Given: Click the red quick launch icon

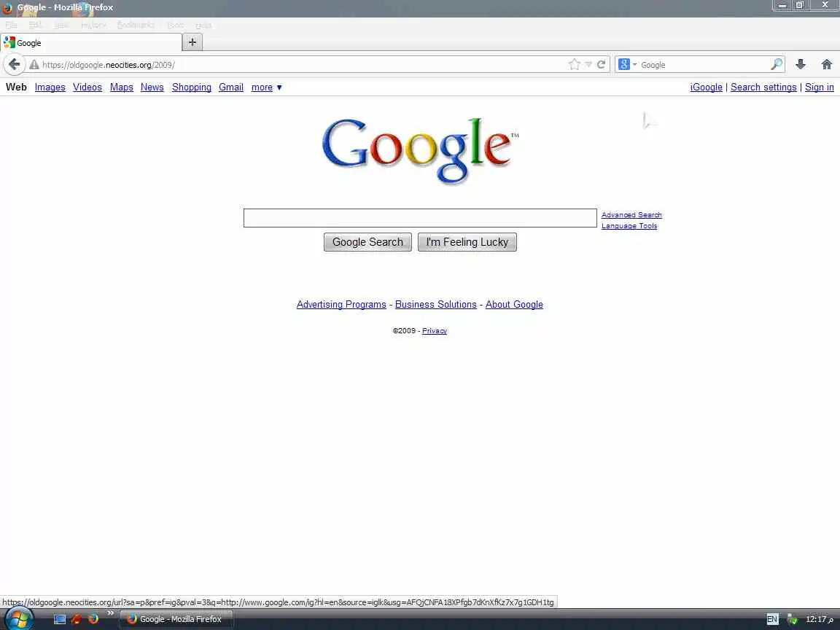Looking at the screenshot, I should click(x=77, y=619).
